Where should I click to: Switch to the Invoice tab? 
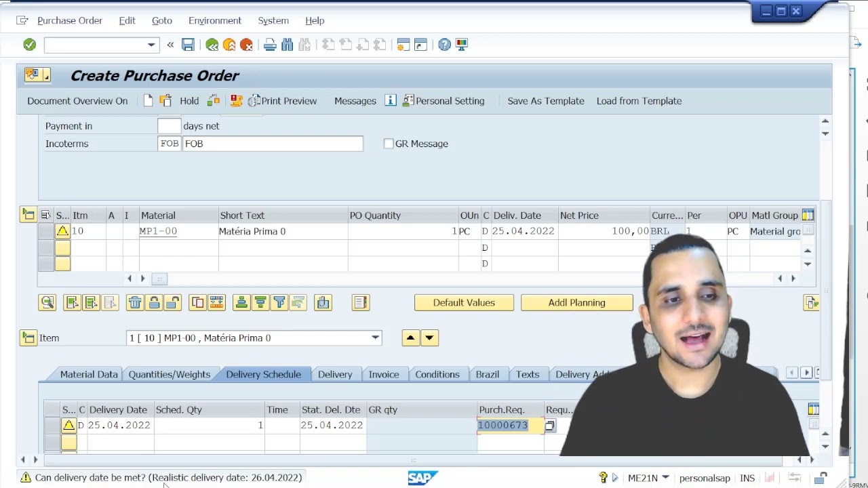click(384, 374)
